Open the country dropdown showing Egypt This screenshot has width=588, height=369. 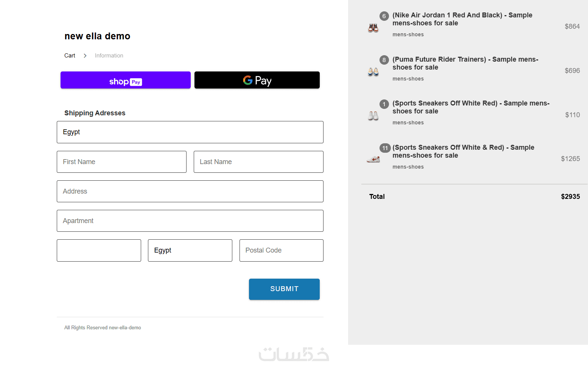pos(190,132)
